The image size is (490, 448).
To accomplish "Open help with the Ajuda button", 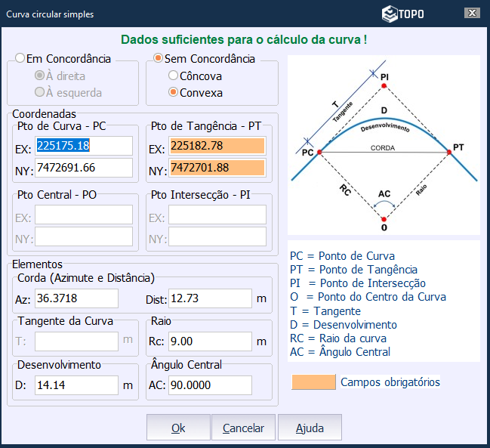I will click(310, 428).
